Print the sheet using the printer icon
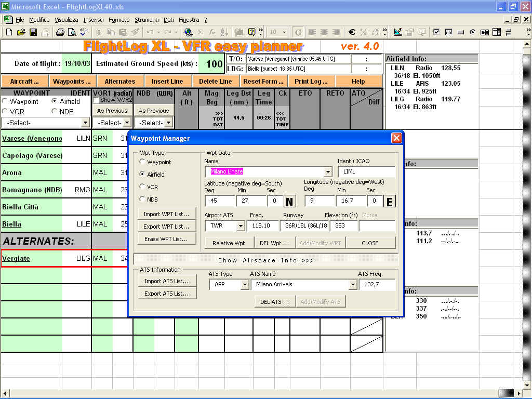 click(60, 32)
